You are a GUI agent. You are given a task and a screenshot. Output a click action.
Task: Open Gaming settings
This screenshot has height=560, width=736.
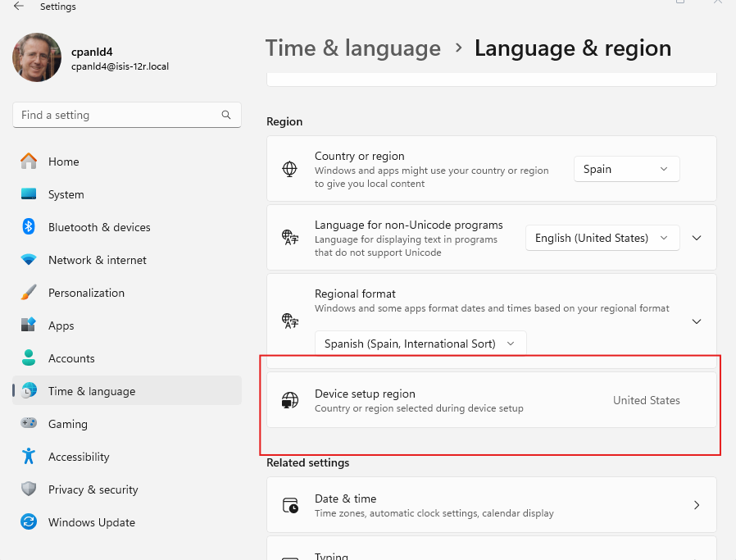click(x=127, y=424)
